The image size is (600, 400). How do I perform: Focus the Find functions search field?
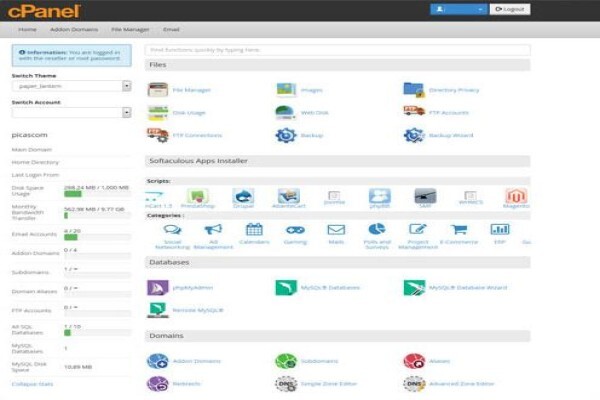(338, 50)
